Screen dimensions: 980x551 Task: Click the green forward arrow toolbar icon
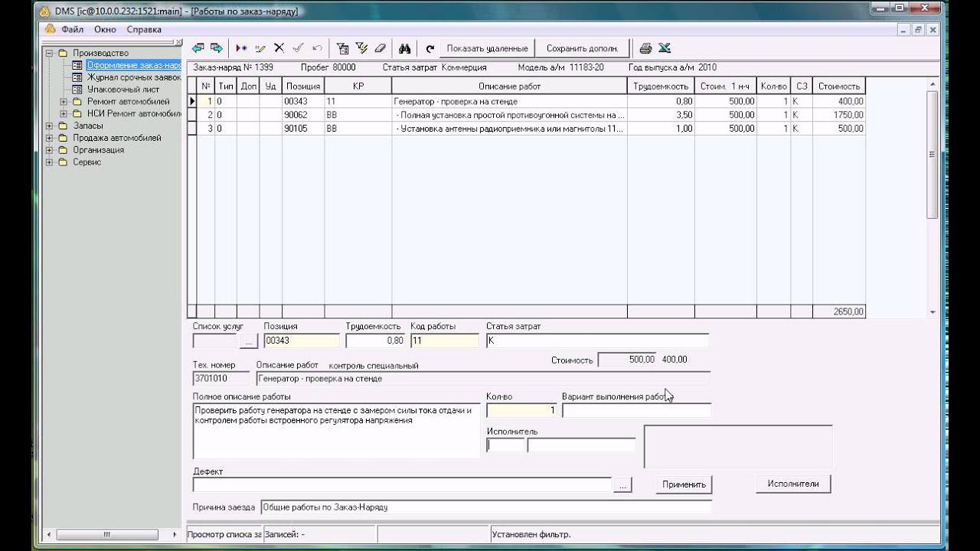tap(217, 48)
